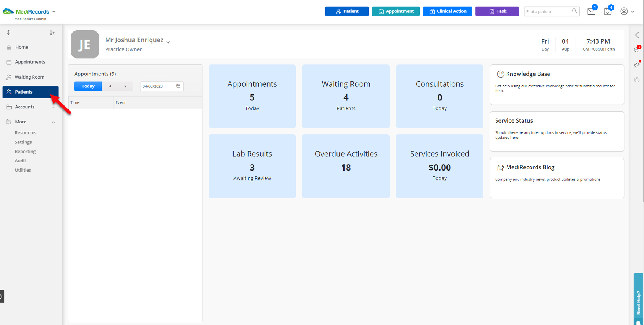The height and width of the screenshot is (325, 644).
Task: Click the Practice Owner role label
Action: point(124,49)
